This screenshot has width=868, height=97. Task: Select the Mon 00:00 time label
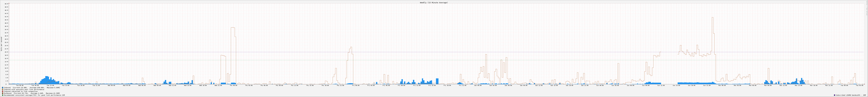(722, 85)
